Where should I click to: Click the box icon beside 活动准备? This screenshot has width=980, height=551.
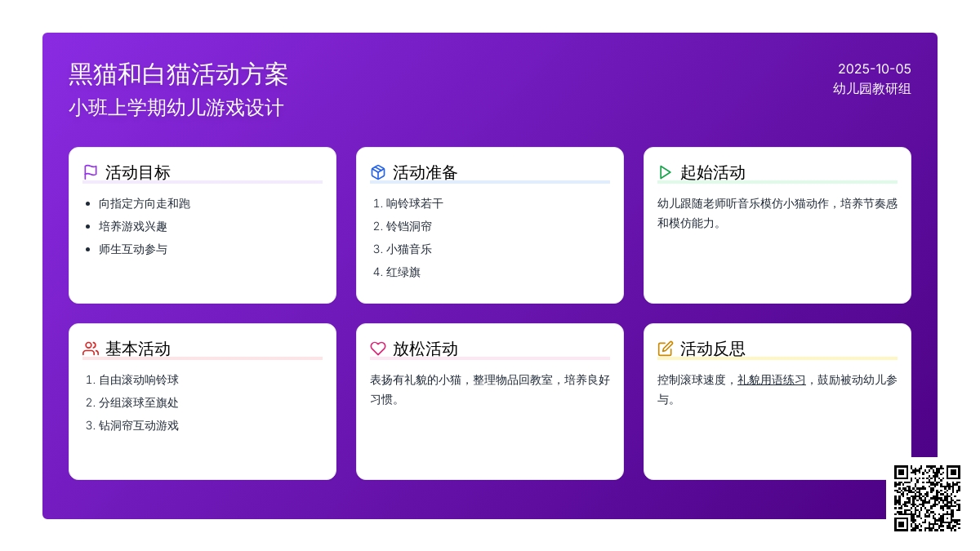(378, 172)
